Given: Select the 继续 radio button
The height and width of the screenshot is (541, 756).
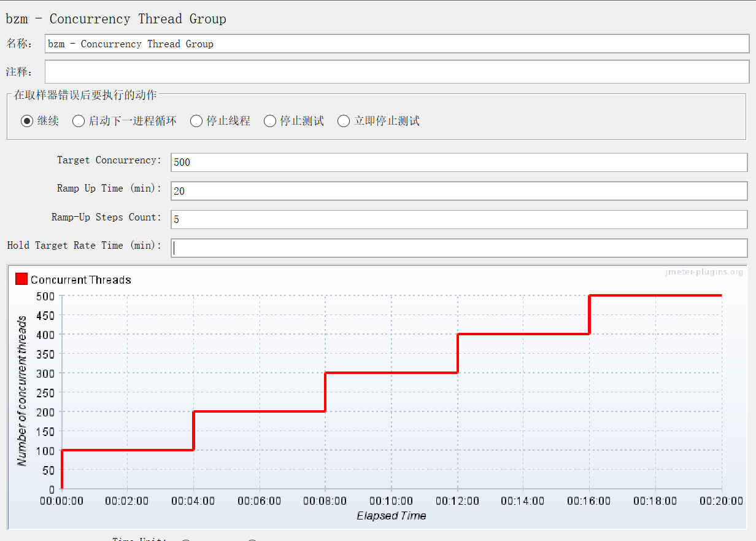Looking at the screenshot, I should 40,121.
